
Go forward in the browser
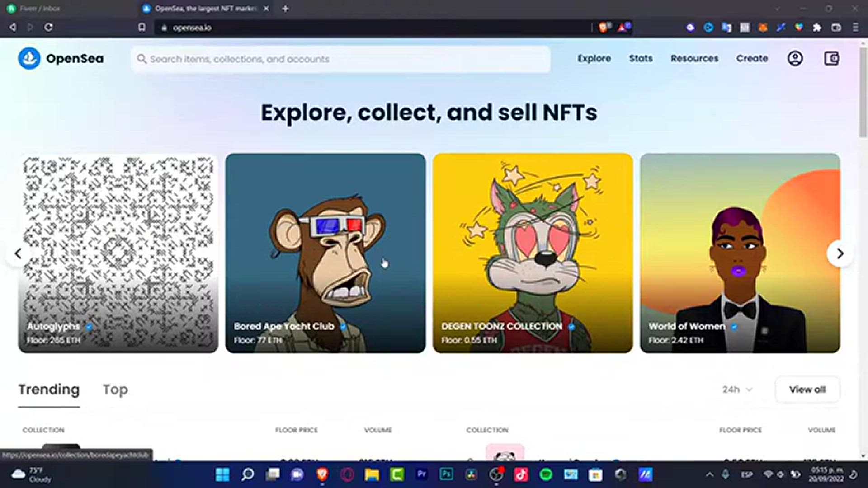point(30,27)
